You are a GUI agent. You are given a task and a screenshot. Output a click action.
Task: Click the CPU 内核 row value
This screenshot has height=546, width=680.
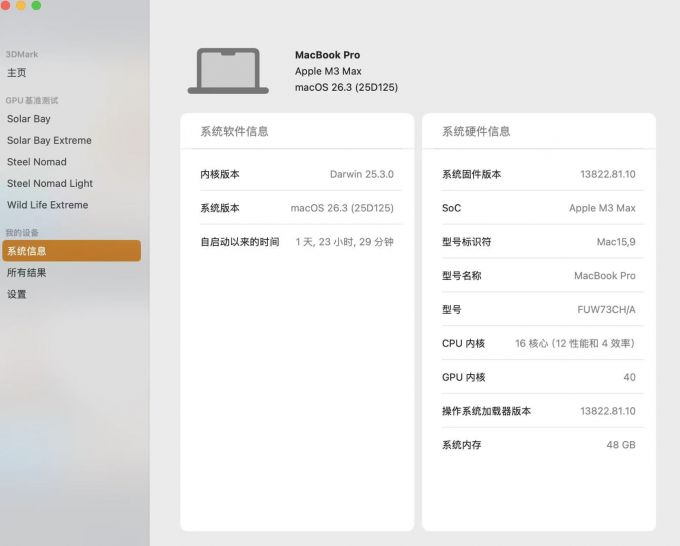point(574,344)
